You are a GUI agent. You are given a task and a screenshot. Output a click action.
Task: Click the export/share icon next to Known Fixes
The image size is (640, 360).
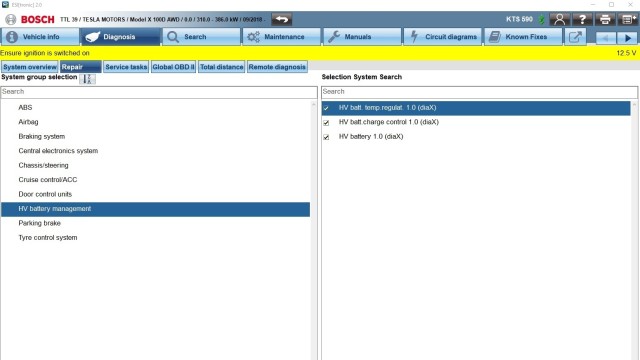(575, 37)
